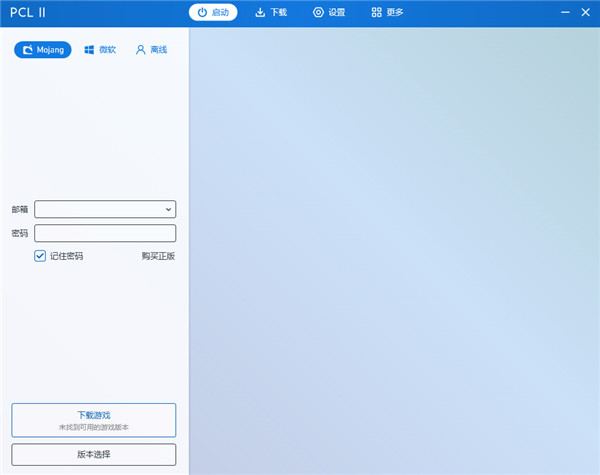The image size is (600, 475).
Task: Select the 微软 login type tab
Action: 100,49
